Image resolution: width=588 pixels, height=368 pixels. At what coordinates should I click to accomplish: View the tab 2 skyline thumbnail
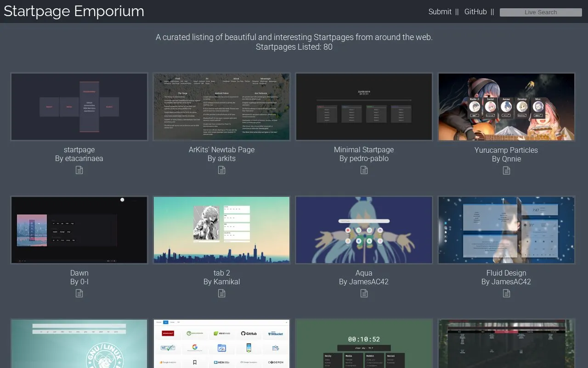click(221, 230)
